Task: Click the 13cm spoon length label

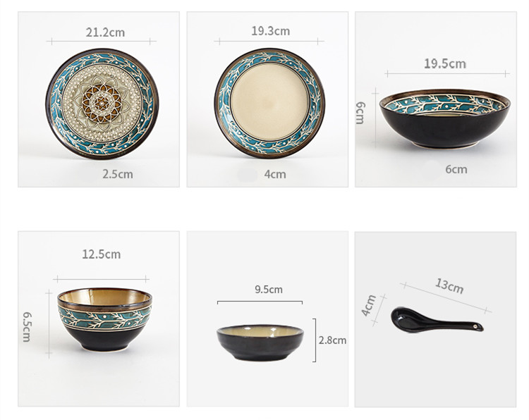Action: 449,286
